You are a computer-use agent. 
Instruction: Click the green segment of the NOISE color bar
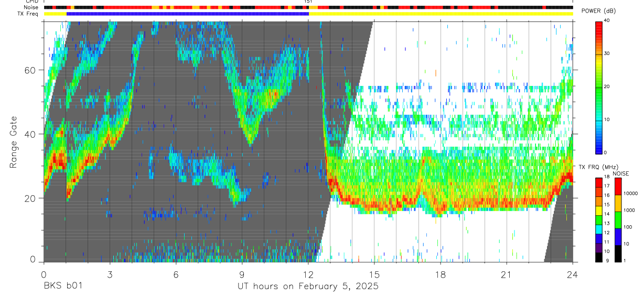point(618,220)
